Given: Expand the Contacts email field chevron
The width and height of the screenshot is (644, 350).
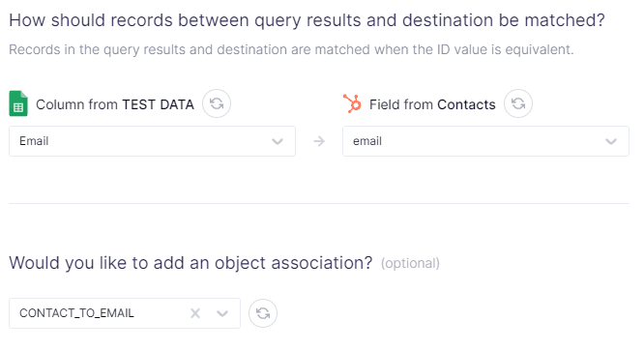Looking at the screenshot, I should click(x=611, y=141).
